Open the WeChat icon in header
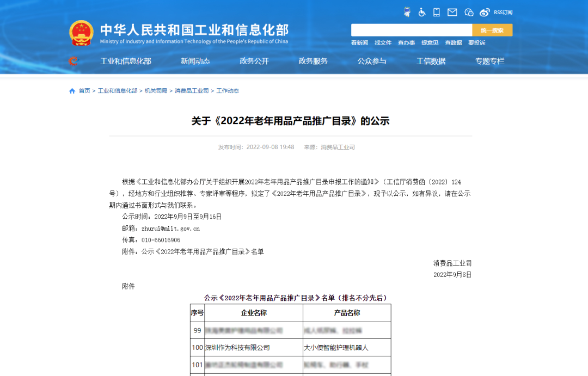 pos(469,12)
